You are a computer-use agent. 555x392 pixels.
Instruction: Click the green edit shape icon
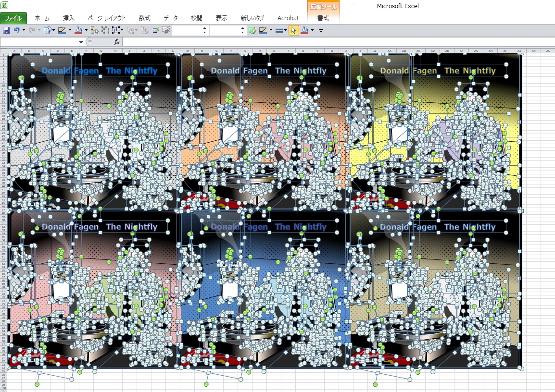[252, 30]
